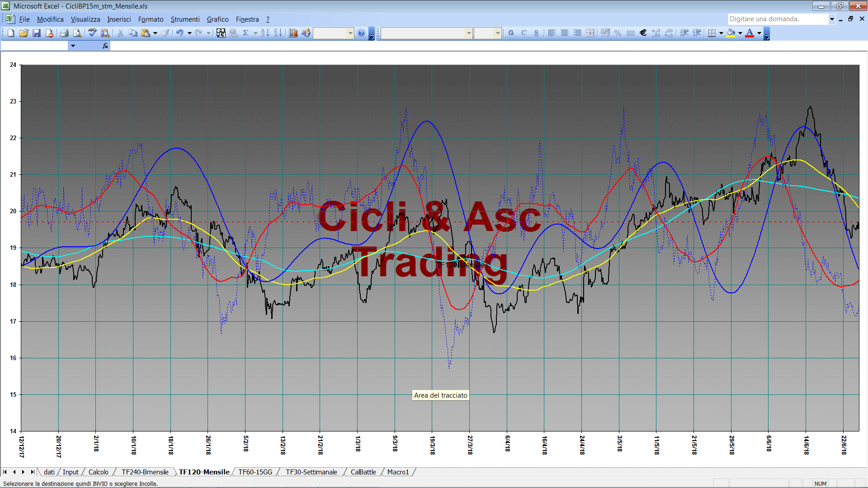Toggle Merge and Center
The image size is (868, 488).
point(590,33)
